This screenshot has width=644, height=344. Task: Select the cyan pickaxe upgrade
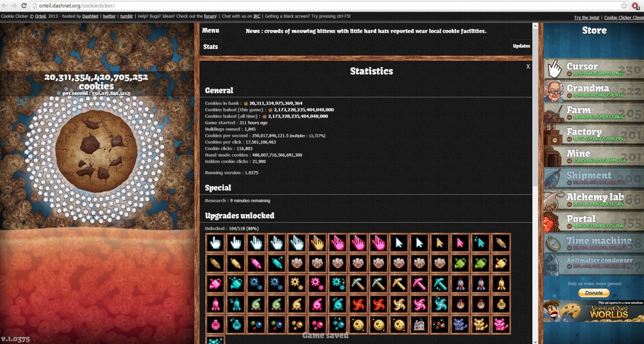[x=440, y=283]
